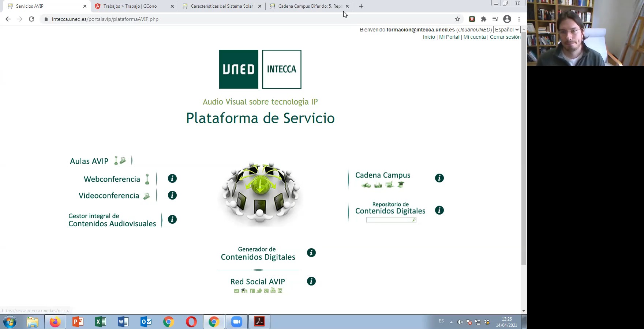Open info icon next to Videoconferencia
Image resolution: width=644 pixels, height=329 pixels.
172,195
